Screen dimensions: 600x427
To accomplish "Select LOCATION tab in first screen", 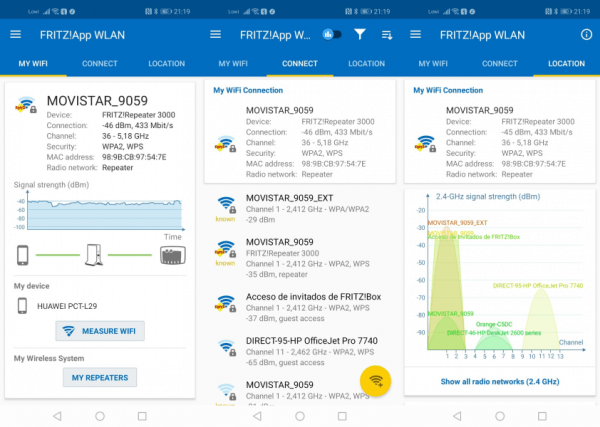I will (x=166, y=64).
